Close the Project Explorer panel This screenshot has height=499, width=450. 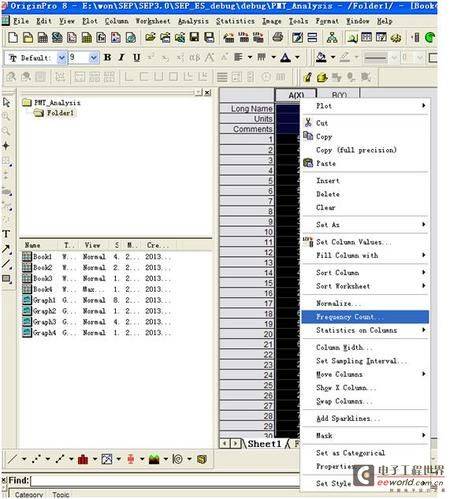click(208, 93)
